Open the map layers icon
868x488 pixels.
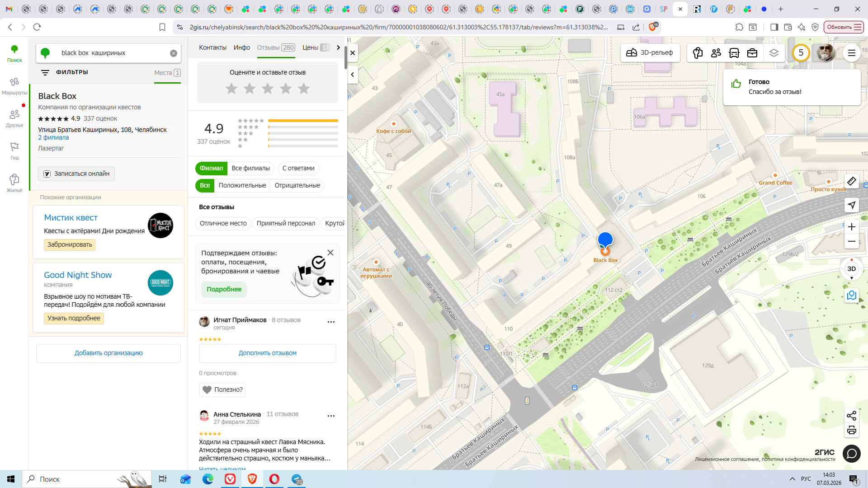(x=774, y=53)
